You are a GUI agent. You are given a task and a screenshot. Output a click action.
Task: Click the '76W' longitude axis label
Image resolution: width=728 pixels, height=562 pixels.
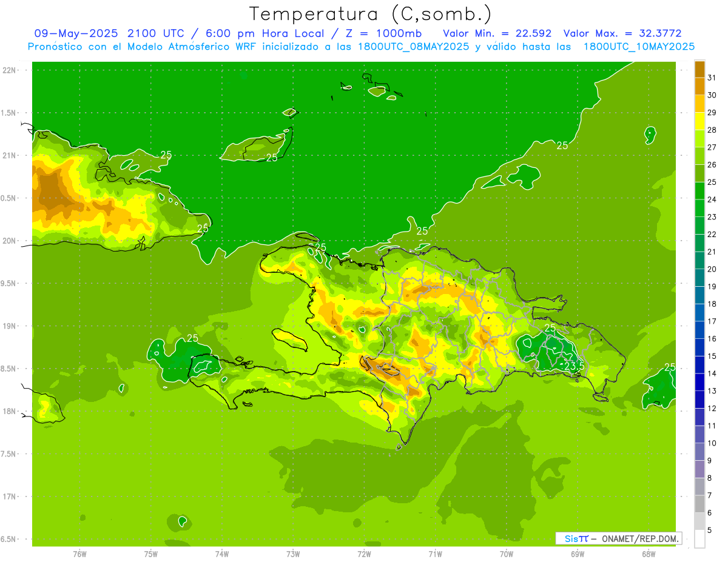pyautogui.click(x=79, y=554)
